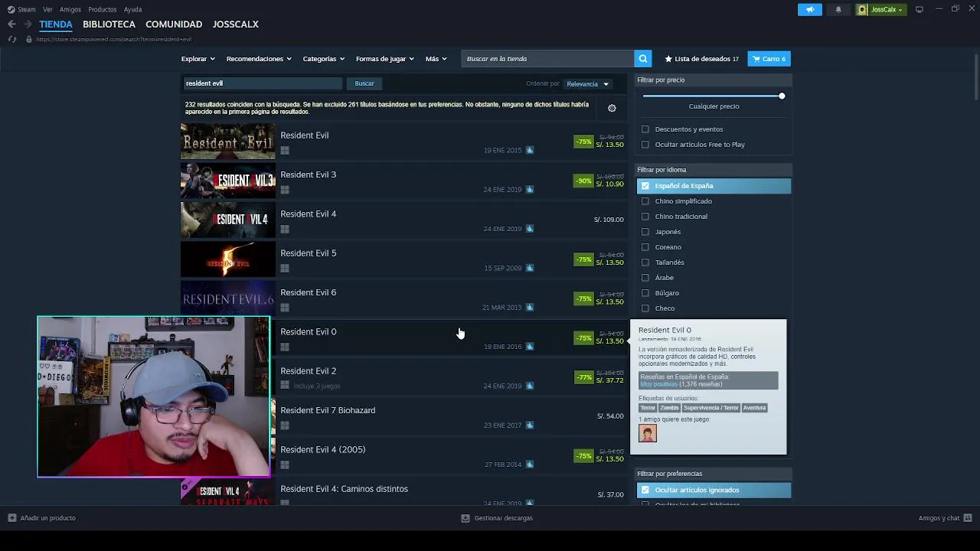Switch to COMUNIDAD tab
The height and width of the screenshot is (551, 980).
174,24
